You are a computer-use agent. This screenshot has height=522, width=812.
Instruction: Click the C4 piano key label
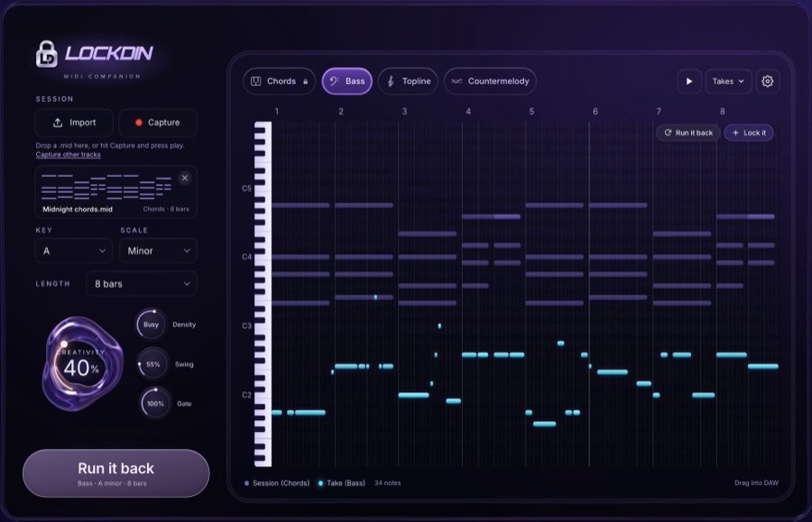(x=246, y=257)
